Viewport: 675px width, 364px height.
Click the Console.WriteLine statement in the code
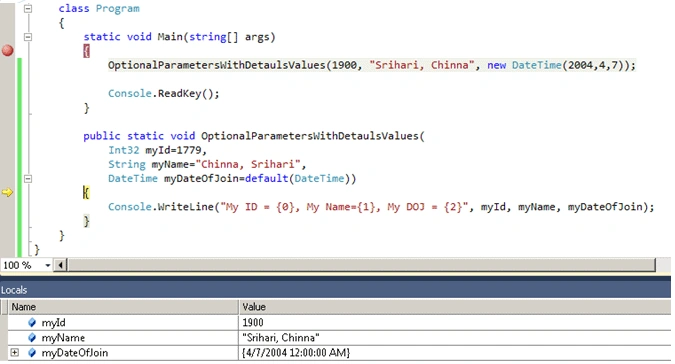(x=381, y=207)
